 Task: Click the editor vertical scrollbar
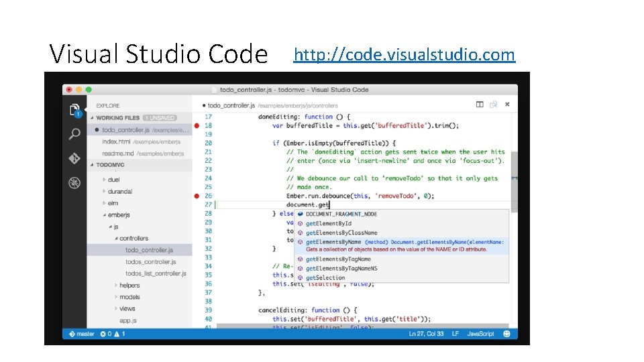pyautogui.click(x=515, y=182)
